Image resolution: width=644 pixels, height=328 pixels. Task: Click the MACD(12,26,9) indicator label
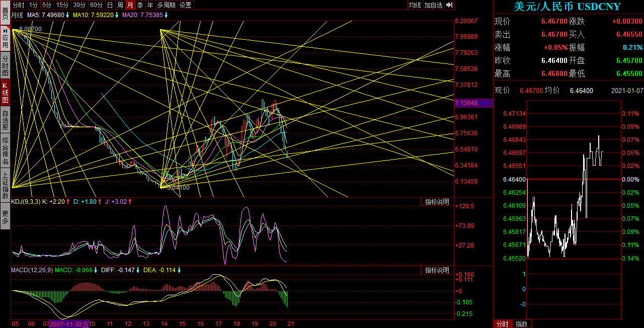pyautogui.click(x=32, y=270)
